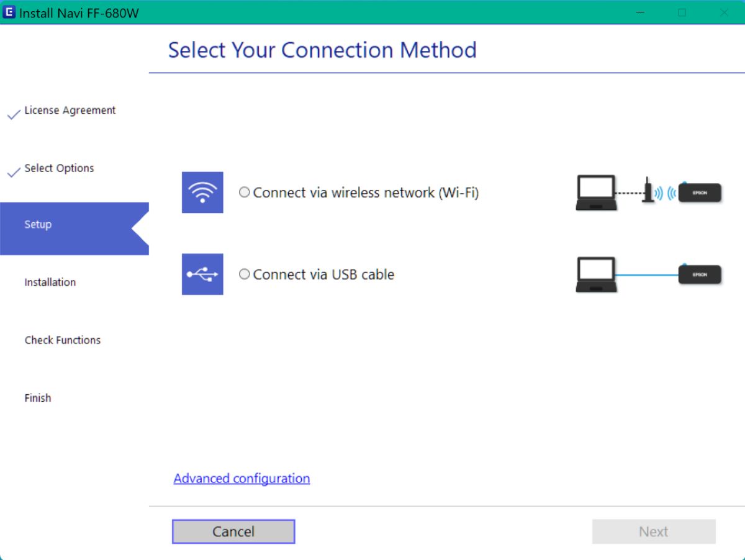Click the blue USB symbol icon
This screenshot has height=560, width=745.
202,274
